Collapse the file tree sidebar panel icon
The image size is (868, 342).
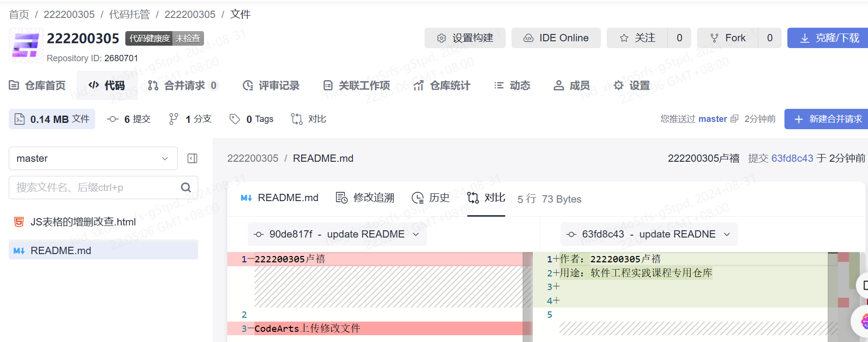192,158
